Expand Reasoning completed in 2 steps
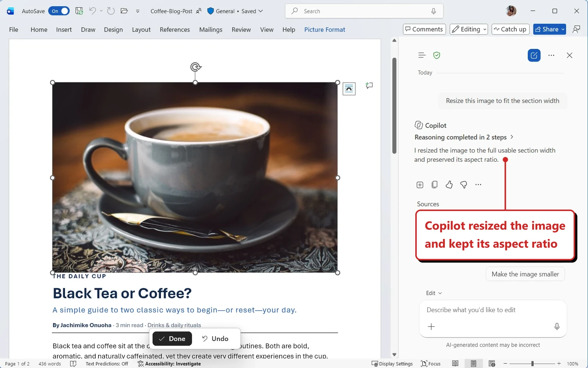Image resolution: width=588 pixels, height=368 pixels. (x=464, y=137)
